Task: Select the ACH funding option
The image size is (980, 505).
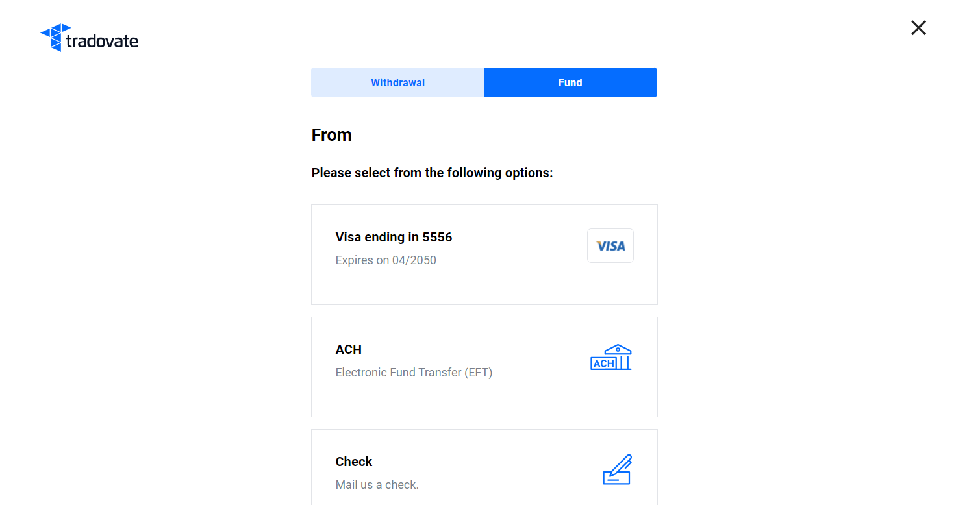Action: (484, 367)
